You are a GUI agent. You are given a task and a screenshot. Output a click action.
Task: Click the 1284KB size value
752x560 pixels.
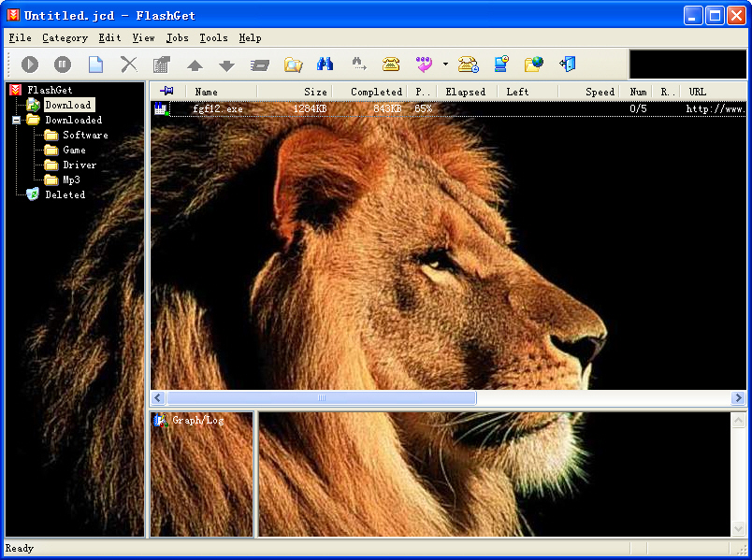pos(310,108)
